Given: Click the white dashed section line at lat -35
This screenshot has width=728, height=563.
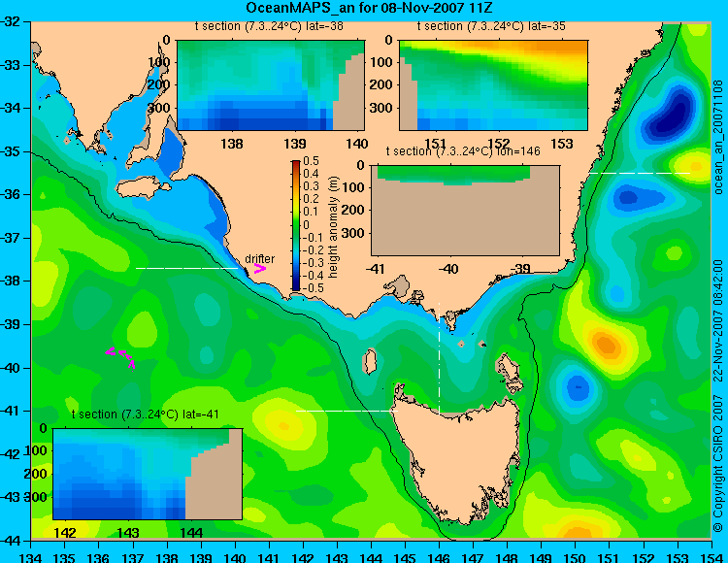Looking at the screenshot, I should click(x=640, y=173).
